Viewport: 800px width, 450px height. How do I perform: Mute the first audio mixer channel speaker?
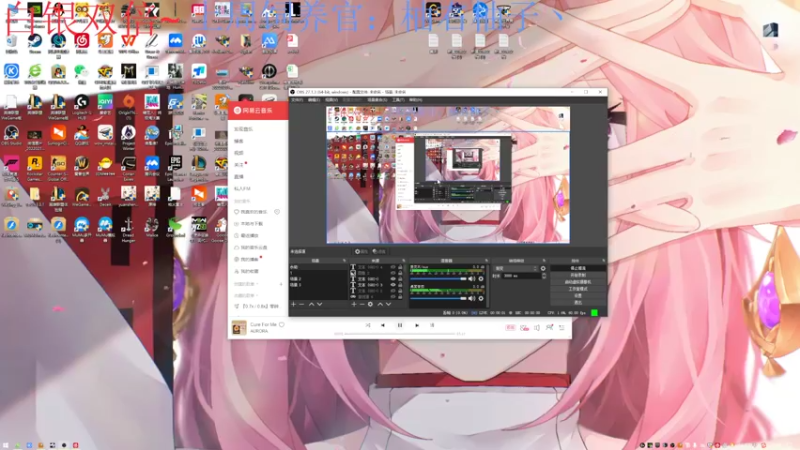click(471, 279)
